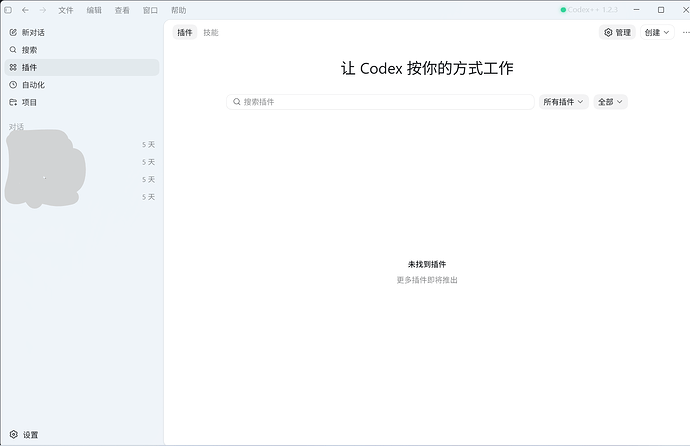Switch to the 插件 tab
This screenshot has height=446, width=690.
click(185, 33)
